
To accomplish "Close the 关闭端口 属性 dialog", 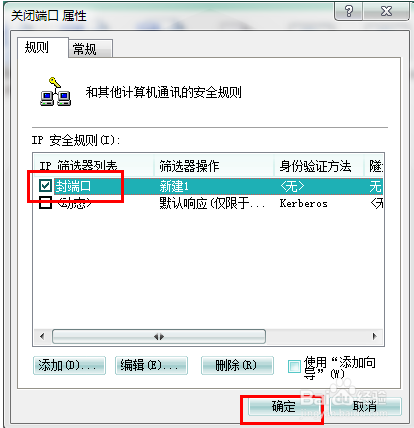I will tap(386, 12).
